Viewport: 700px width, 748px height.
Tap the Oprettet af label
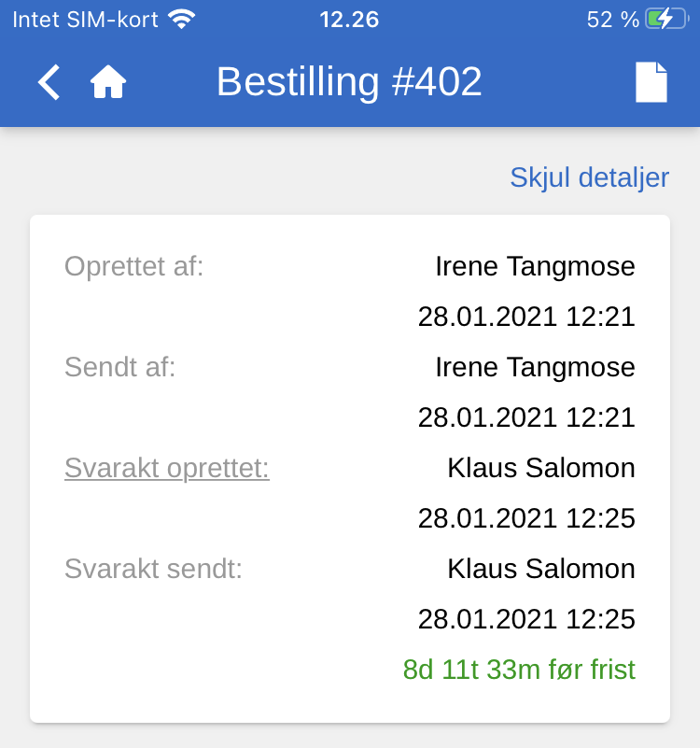point(133,266)
